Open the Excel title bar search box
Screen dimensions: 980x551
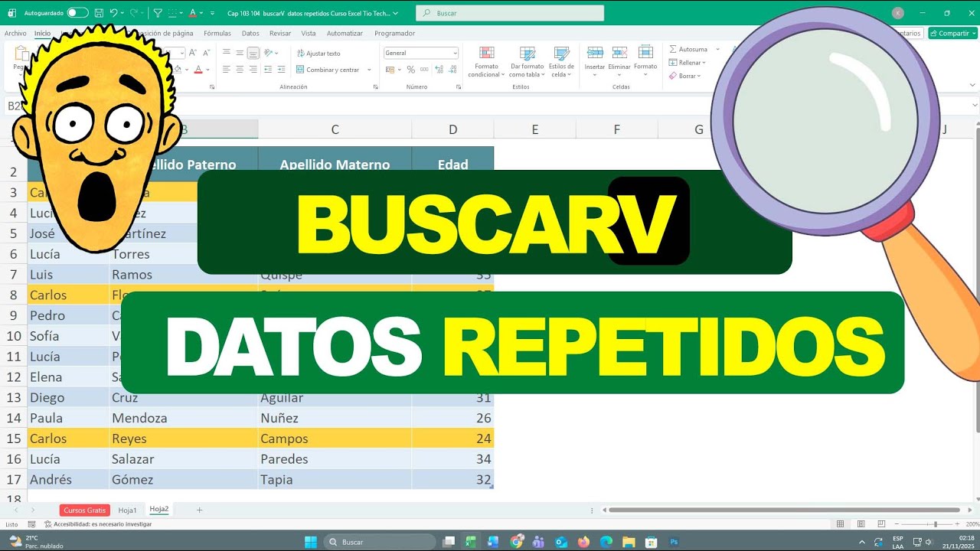tap(510, 13)
